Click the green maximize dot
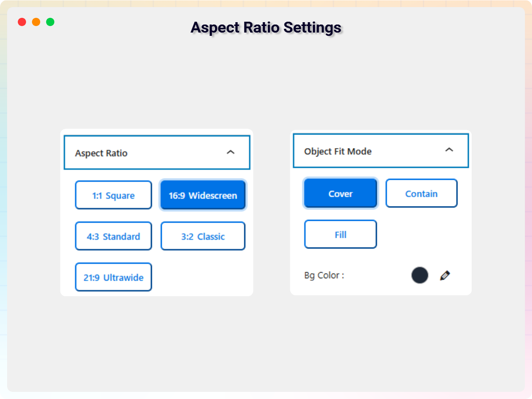This screenshot has height=399, width=532. (x=50, y=22)
